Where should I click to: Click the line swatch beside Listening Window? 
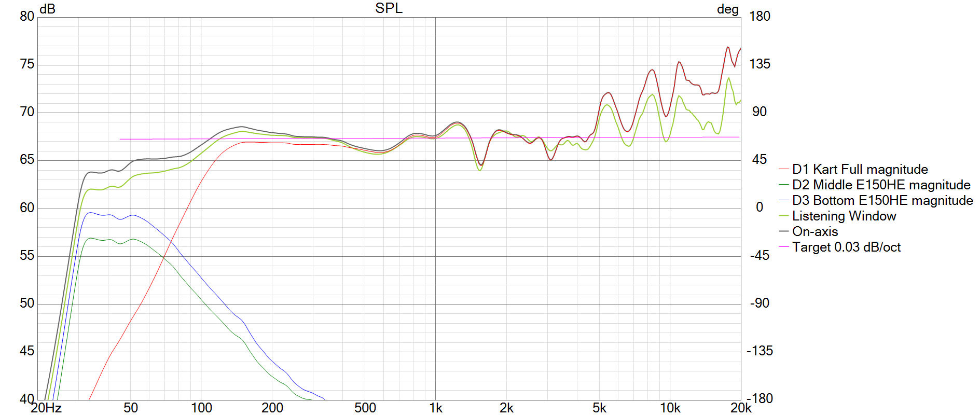click(x=783, y=216)
